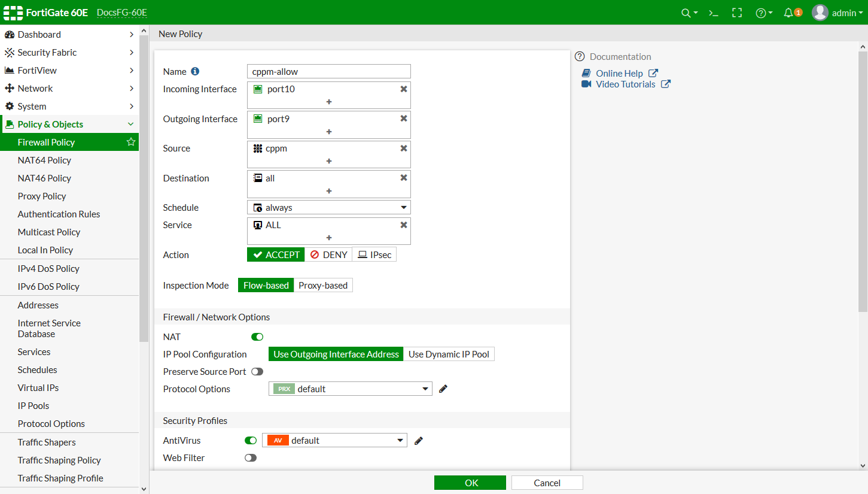The width and height of the screenshot is (868, 494).
Task: Expand the FortiView menu
Action: point(69,70)
